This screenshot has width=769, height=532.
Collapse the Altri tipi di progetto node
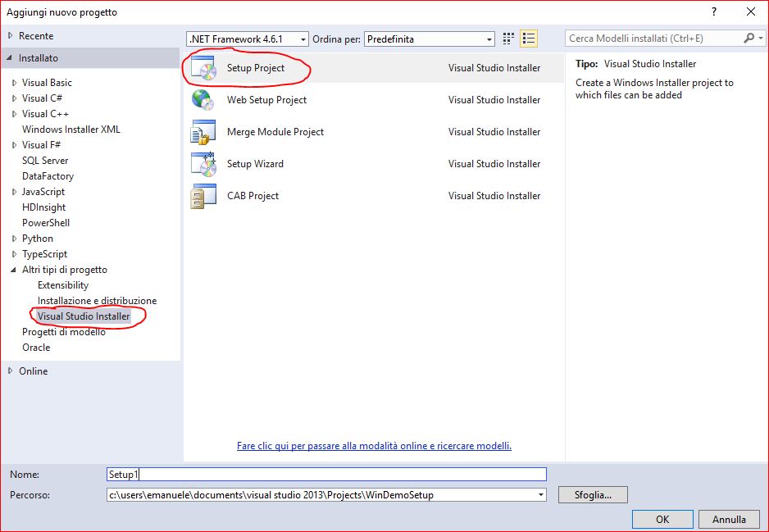coord(14,270)
